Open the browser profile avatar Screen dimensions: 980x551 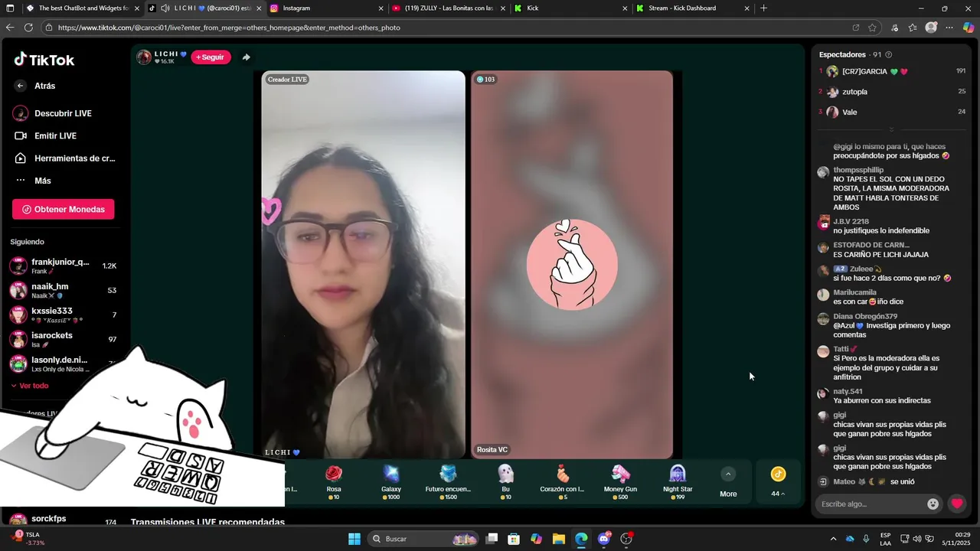tap(931, 28)
